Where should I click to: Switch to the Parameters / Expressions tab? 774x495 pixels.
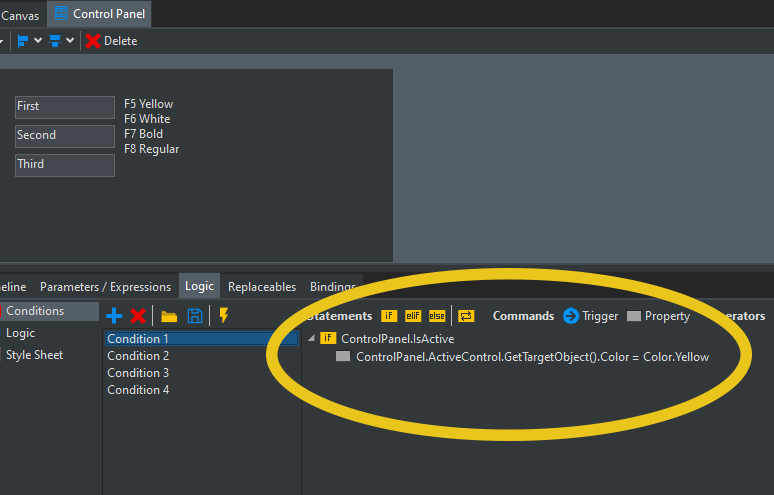[x=106, y=287]
